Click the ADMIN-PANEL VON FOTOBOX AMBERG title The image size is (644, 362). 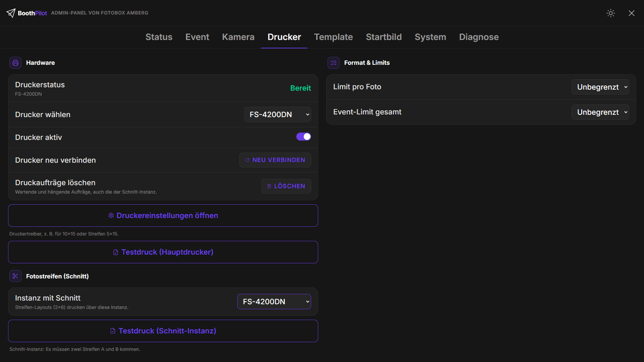coord(100,13)
